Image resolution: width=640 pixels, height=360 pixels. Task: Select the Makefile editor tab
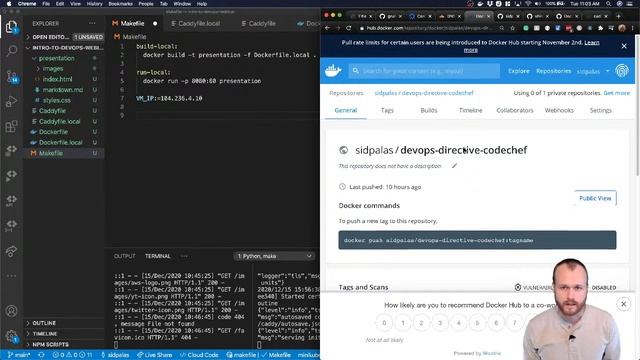[134, 24]
